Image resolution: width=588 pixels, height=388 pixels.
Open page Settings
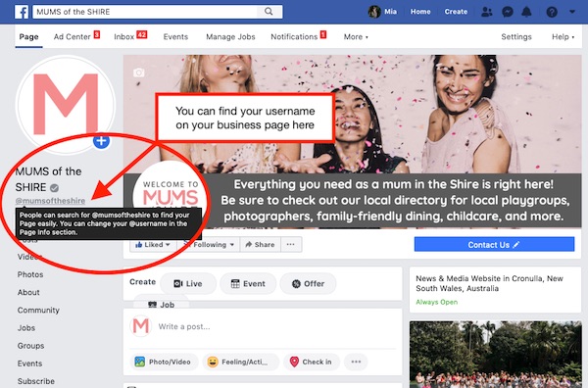[516, 36]
